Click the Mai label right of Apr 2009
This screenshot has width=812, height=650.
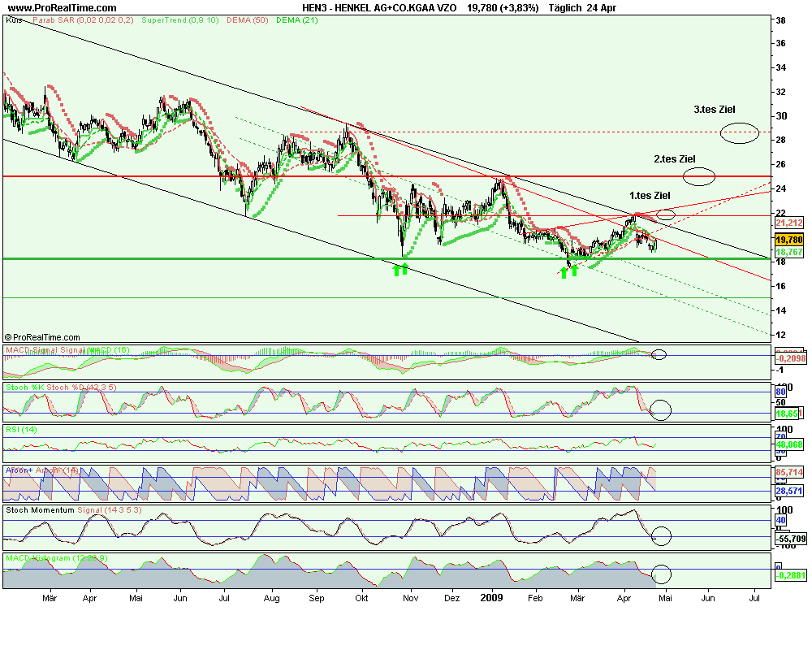pos(666,598)
